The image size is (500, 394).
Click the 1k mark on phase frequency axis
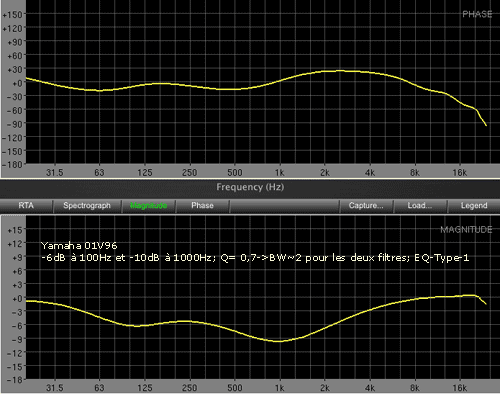point(280,173)
